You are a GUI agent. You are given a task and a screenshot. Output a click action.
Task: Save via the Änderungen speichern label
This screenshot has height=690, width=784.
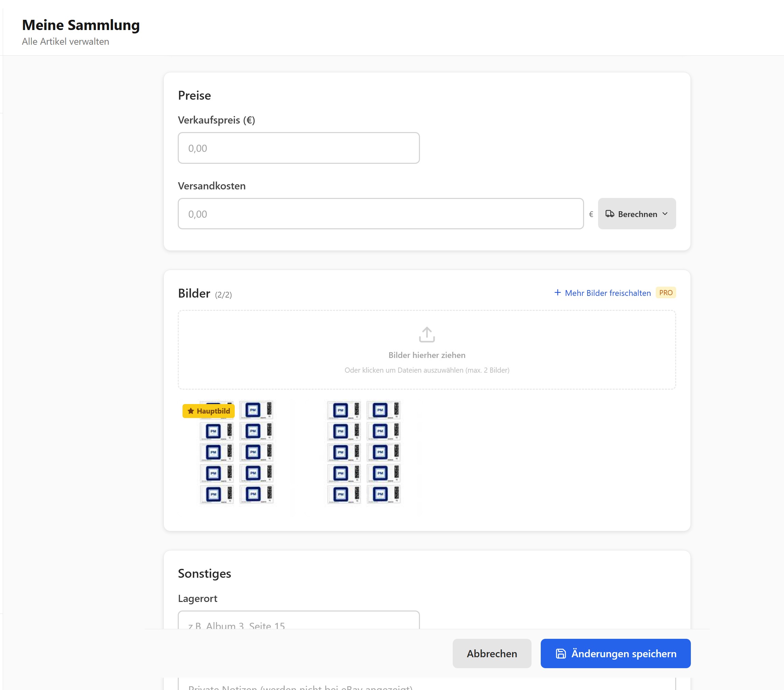pyautogui.click(x=624, y=653)
